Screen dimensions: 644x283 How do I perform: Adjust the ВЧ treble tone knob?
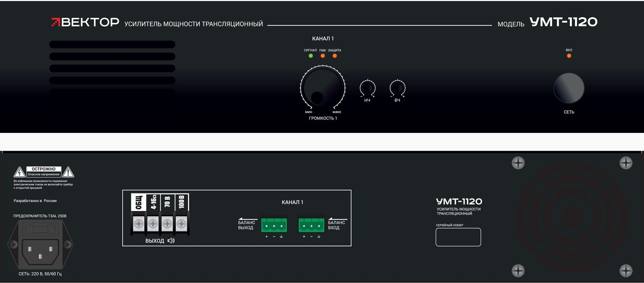(x=397, y=88)
